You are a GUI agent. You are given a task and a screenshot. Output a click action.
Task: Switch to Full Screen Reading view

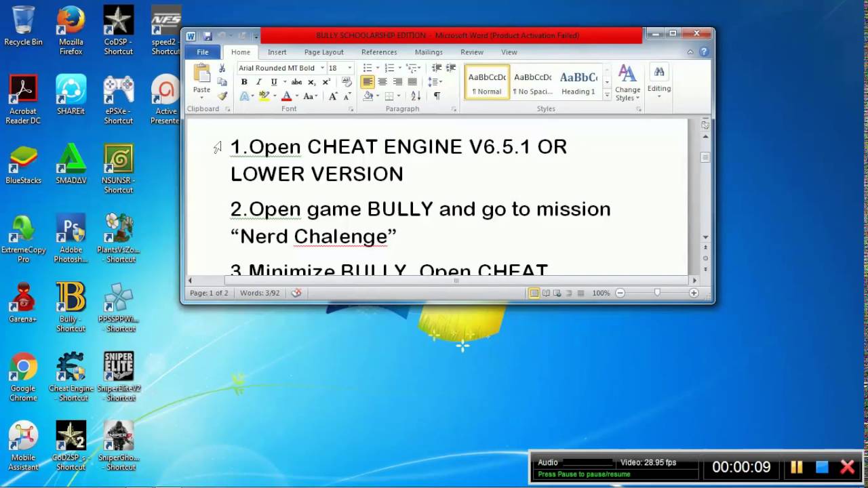546,293
